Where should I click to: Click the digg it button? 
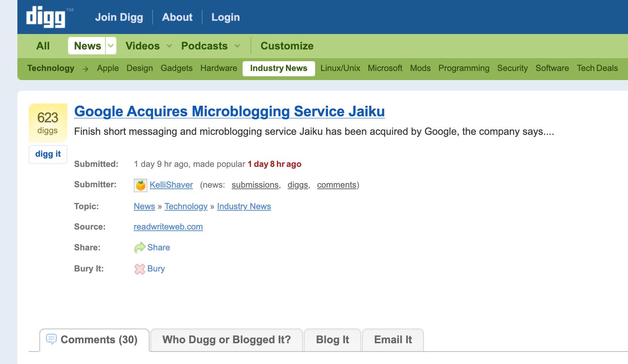point(48,154)
